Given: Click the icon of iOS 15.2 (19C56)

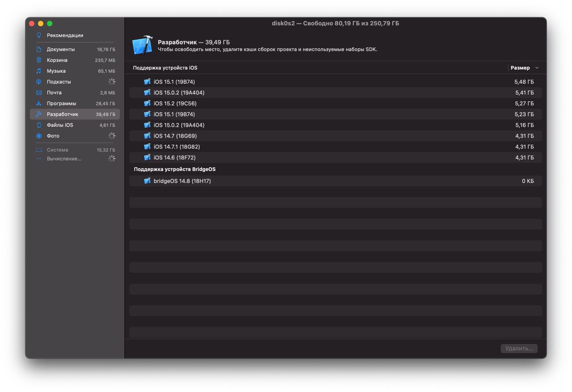Looking at the screenshot, I should coord(147,103).
